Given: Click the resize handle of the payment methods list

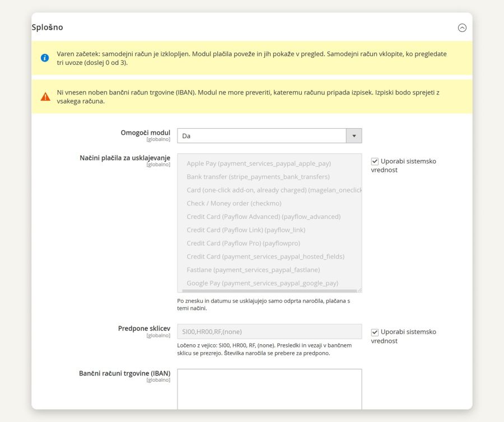Looking at the screenshot, I should pyautogui.click(x=360, y=290).
